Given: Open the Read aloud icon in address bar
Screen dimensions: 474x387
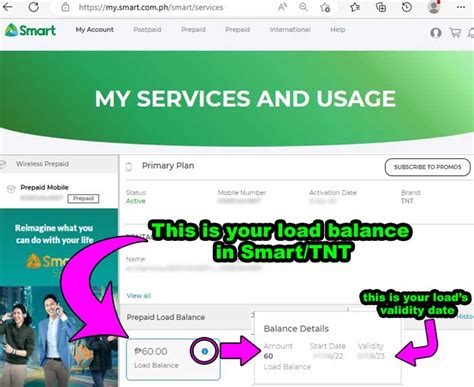Looking at the screenshot, I should click(283, 7).
